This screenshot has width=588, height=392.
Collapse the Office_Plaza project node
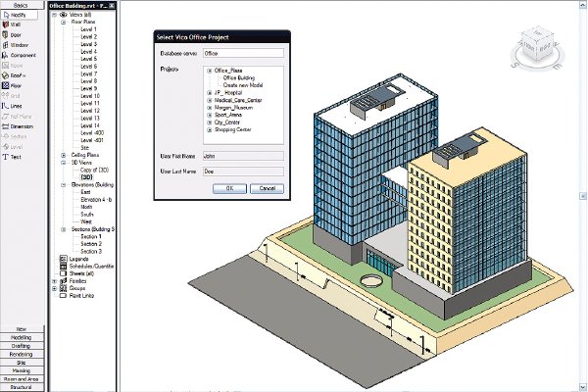[x=210, y=71]
